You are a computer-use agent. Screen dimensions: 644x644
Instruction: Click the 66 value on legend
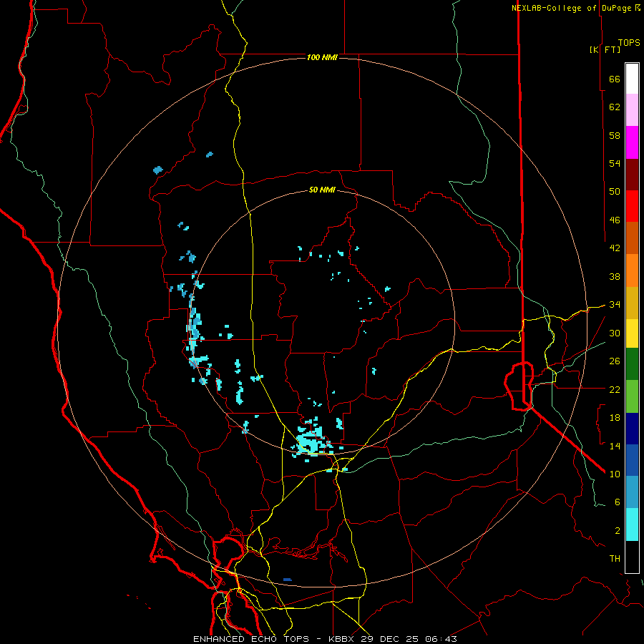615,79
